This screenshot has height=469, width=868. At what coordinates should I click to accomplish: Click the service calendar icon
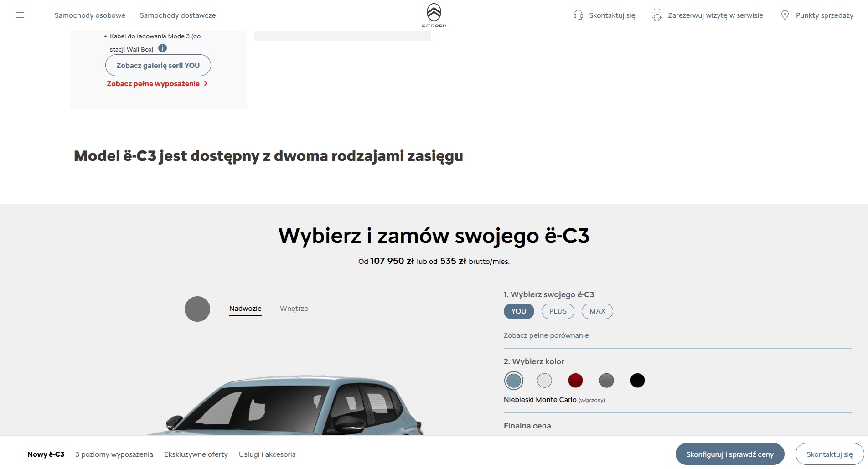tap(657, 15)
